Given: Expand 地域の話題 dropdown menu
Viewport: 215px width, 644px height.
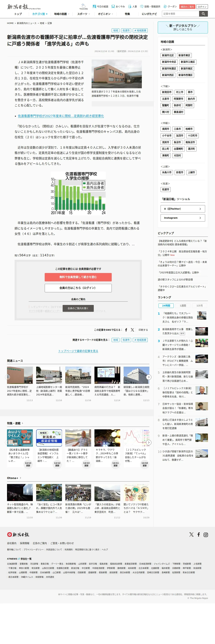Looking at the screenshot, I should 62,14.
